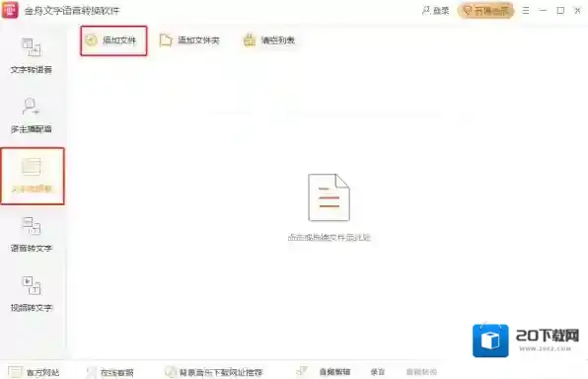Switch to the 视频转文字 section
Image resolution: width=588 pixels, height=379 pixels.
(32, 294)
